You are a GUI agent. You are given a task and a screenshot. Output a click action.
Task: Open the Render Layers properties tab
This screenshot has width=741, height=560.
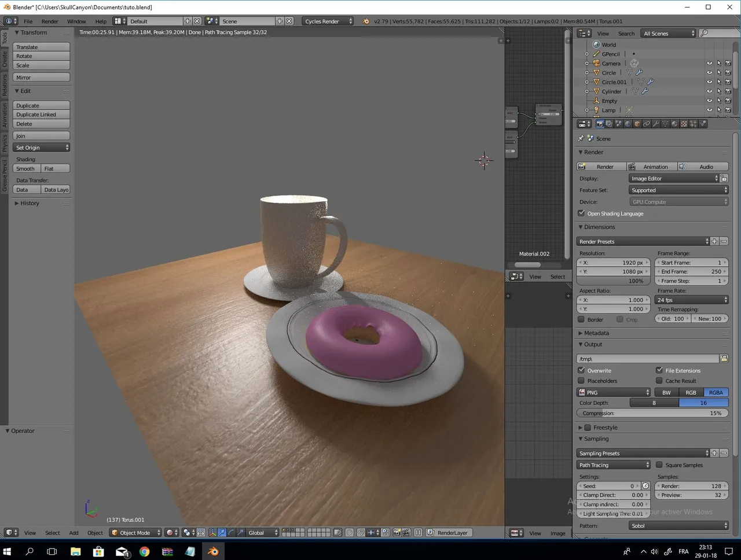609,124
